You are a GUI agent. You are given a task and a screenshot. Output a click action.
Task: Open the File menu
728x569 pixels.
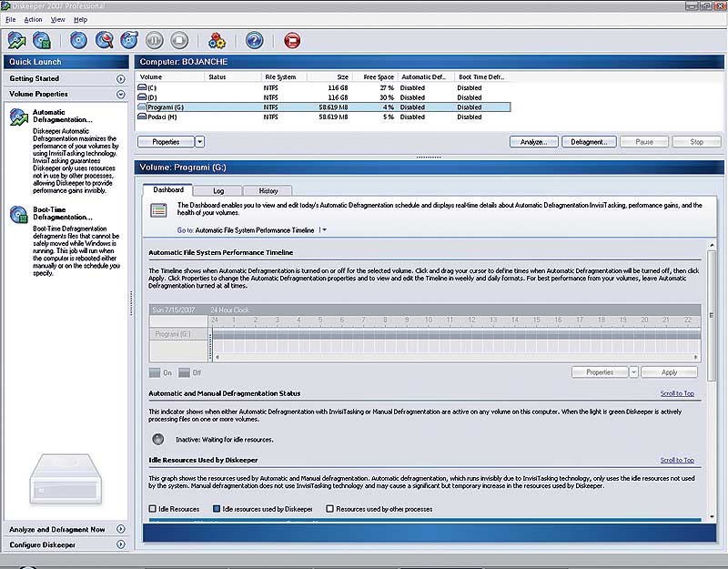(x=10, y=19)
